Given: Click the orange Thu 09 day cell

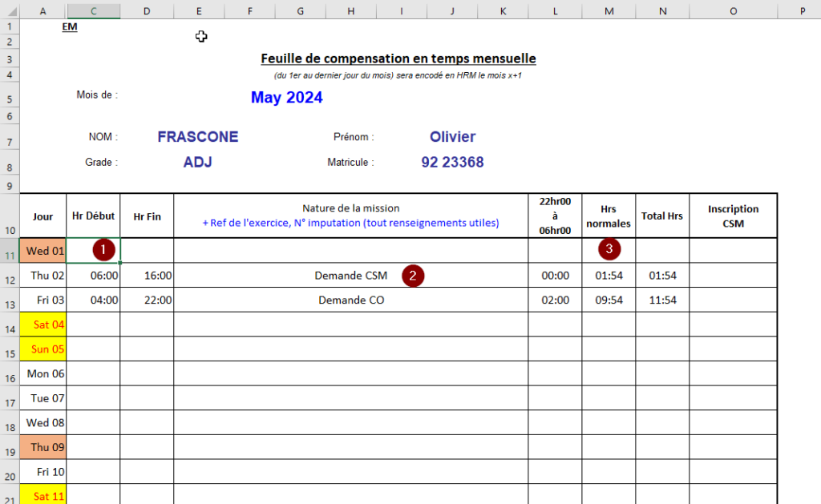Looking at the screenshot, I should 43,447.
